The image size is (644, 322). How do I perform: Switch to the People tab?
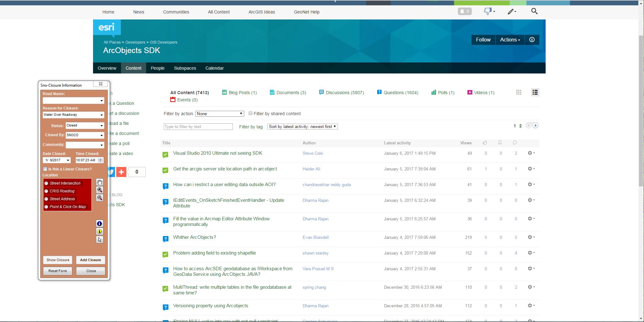click(158, 68)
